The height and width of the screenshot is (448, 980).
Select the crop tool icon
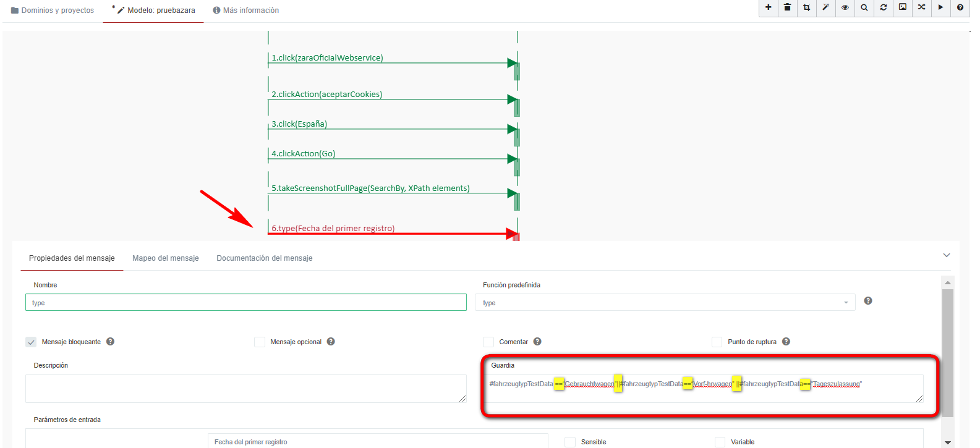(806, 7)
